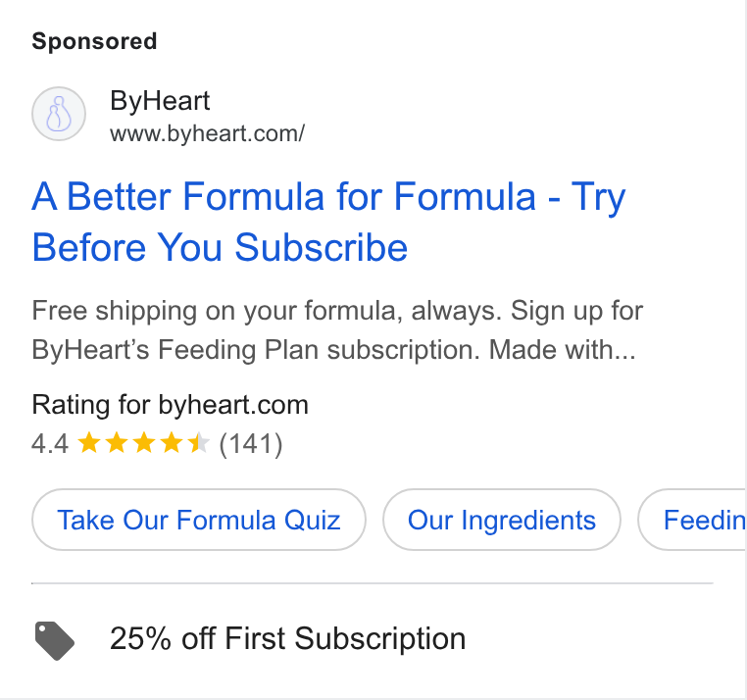Open the '25% off First Subscription' offer
The height and width of the screenshot is (700, 747).
point(288,638)
